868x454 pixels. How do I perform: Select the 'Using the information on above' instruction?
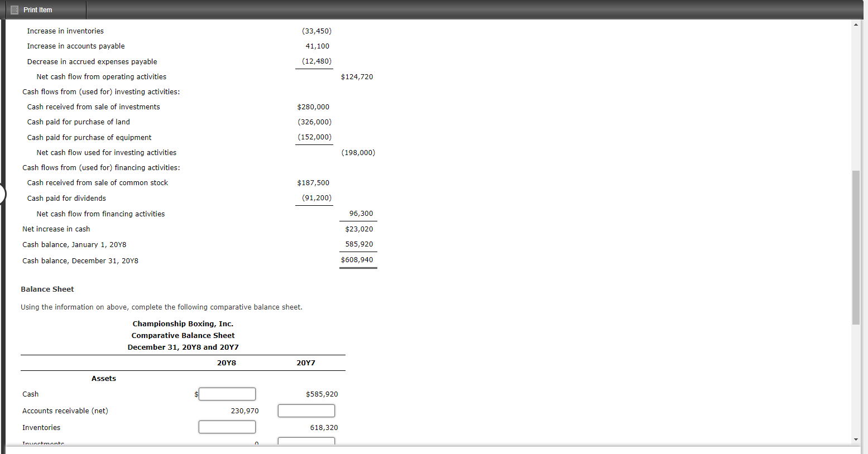[x=161, y=307]
